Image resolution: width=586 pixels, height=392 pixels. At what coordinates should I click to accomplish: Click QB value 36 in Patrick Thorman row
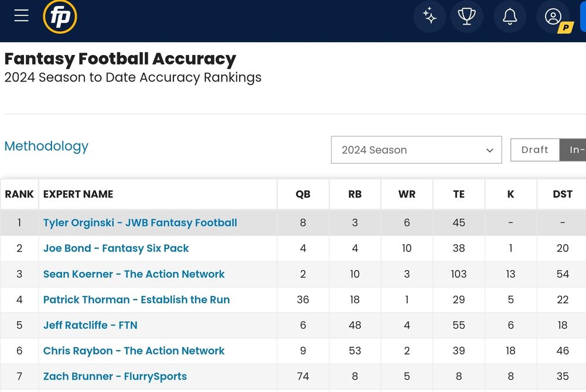click(303, 299)
